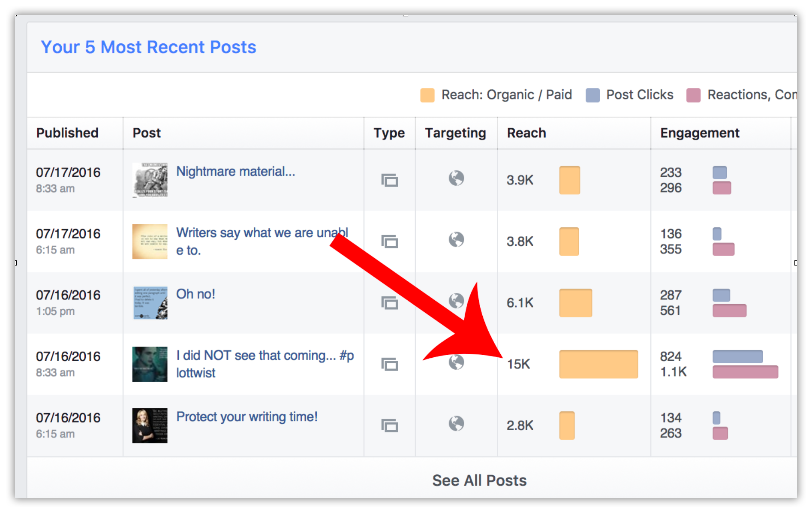Click the Published column header
The height and width of the screenshot is (513, 812).
(67, 133)
